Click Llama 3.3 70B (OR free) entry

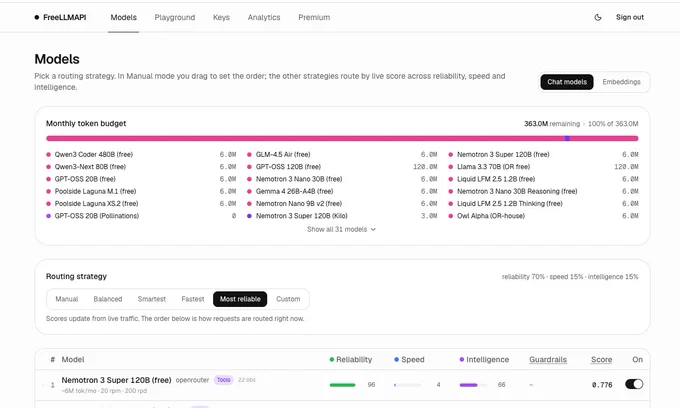pos(494,166)
